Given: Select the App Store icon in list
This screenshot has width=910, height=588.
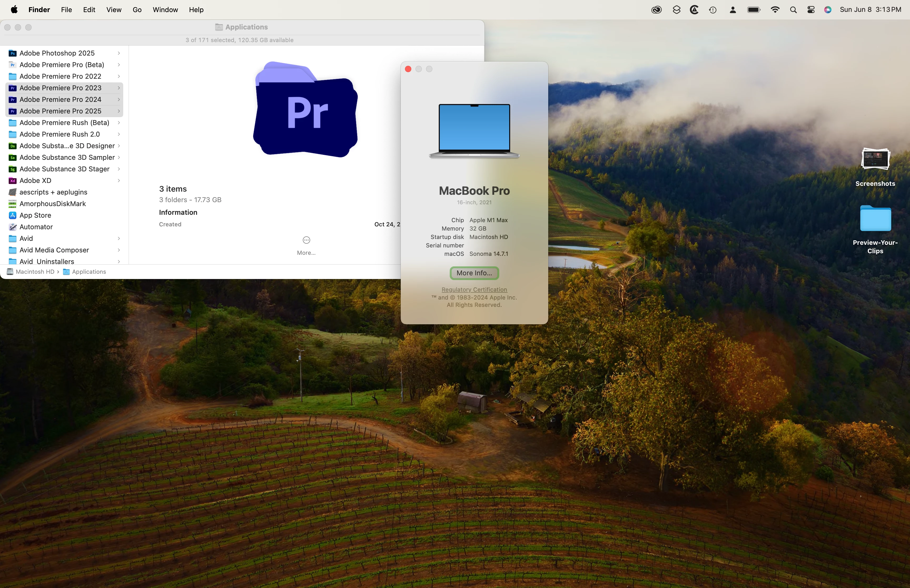Looking at the screenshot, I should pos(13,215).
